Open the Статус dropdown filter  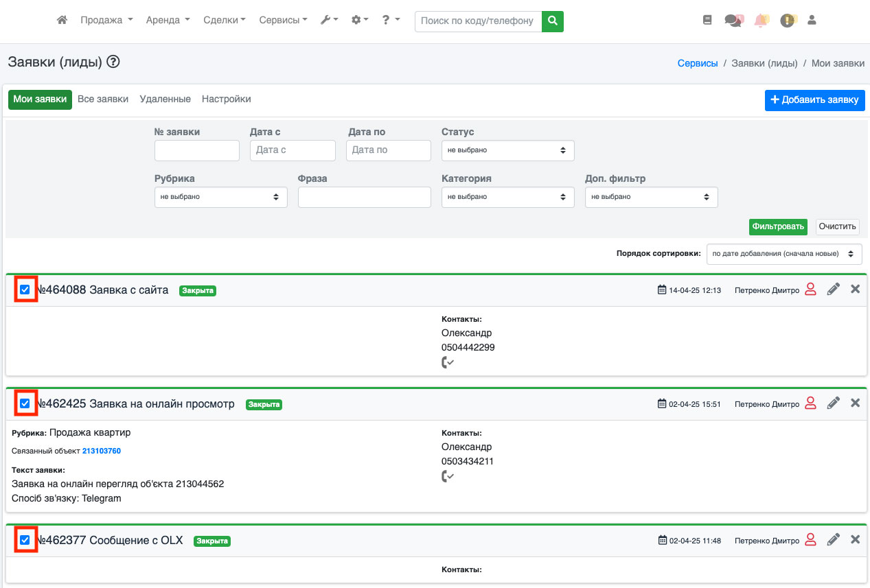(x=507, y=150)
